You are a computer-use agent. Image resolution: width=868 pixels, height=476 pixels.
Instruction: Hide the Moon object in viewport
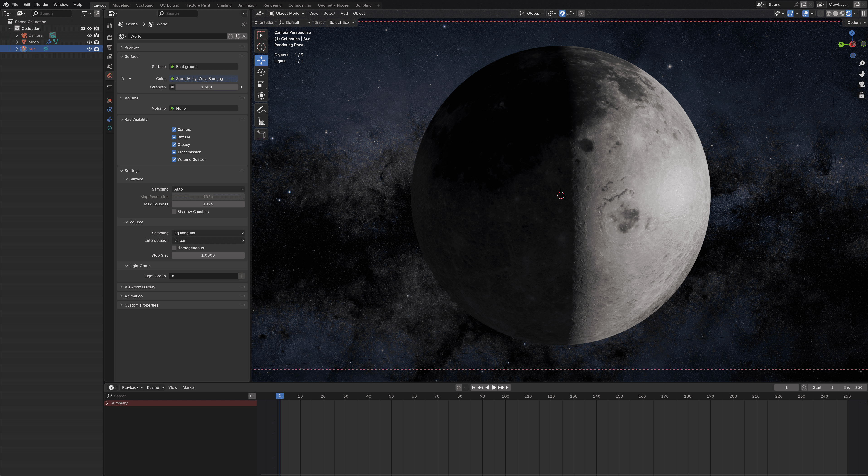point(89,42)
